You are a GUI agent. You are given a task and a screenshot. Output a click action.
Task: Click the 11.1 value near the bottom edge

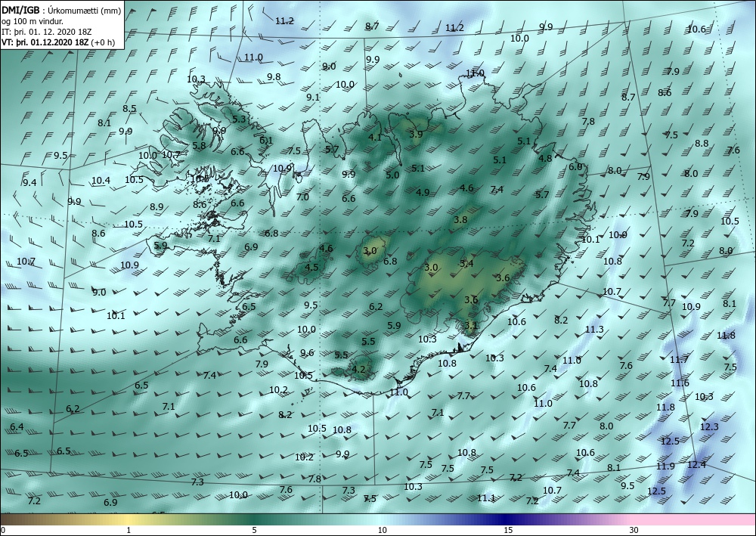486,498
